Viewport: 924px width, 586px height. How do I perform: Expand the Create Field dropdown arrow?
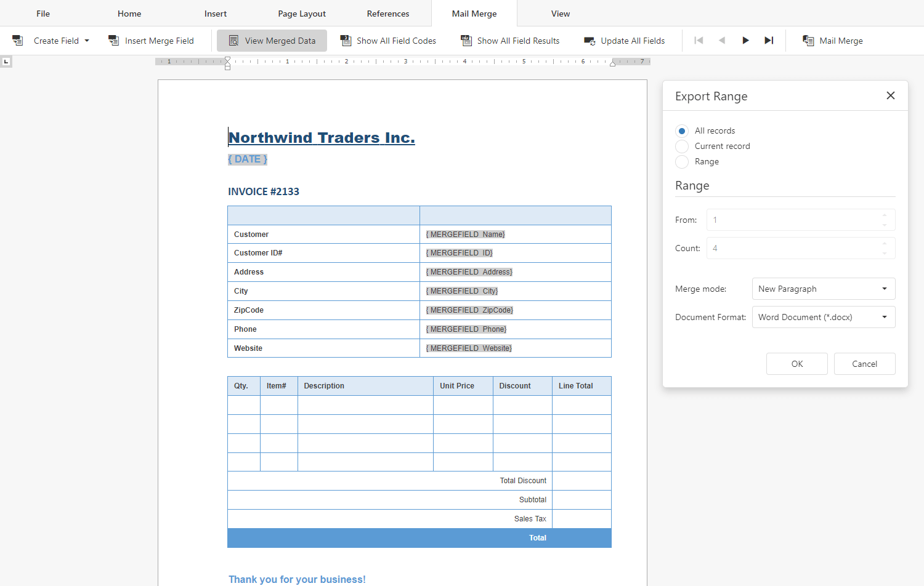pyautogui.click(x=87, y=41)
